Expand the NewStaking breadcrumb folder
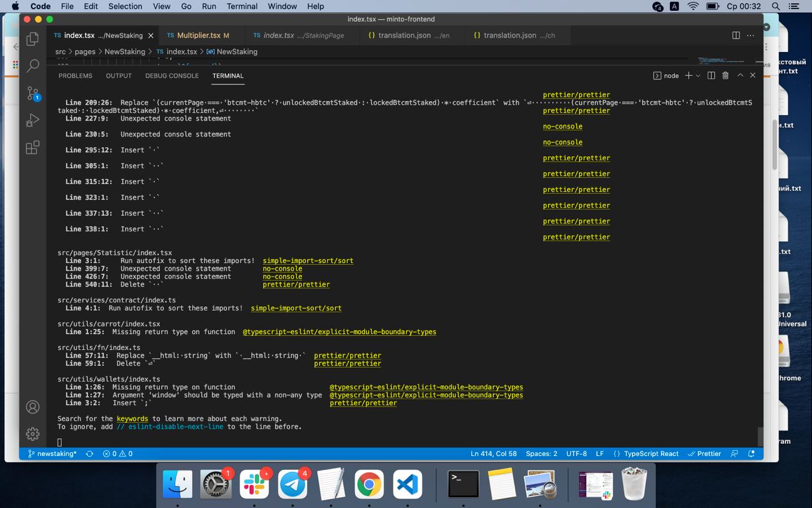 tap(124, 51)
